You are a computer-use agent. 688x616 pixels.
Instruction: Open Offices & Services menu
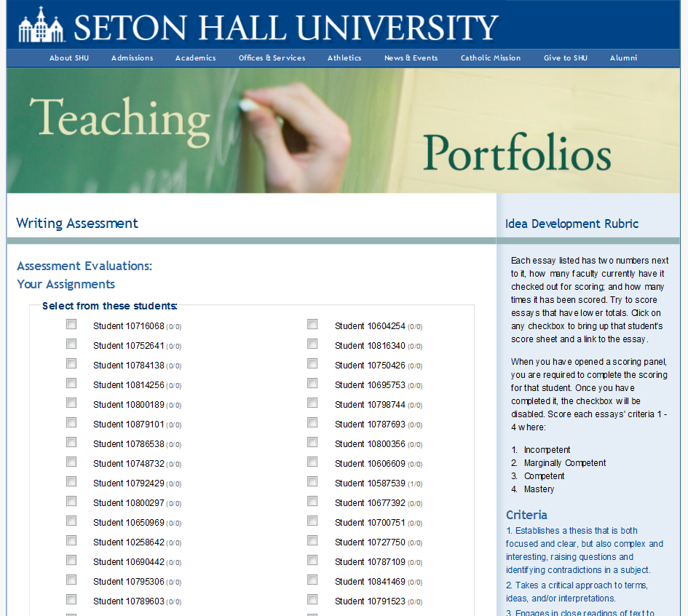click(272, 58)
